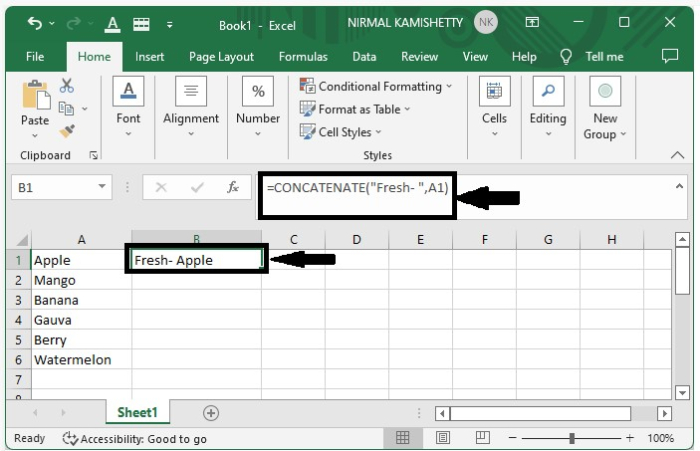Viewport: 700px width, 451px height.
Task: Click the Font Color A icon in title bar
Action: tap(112, 24)
